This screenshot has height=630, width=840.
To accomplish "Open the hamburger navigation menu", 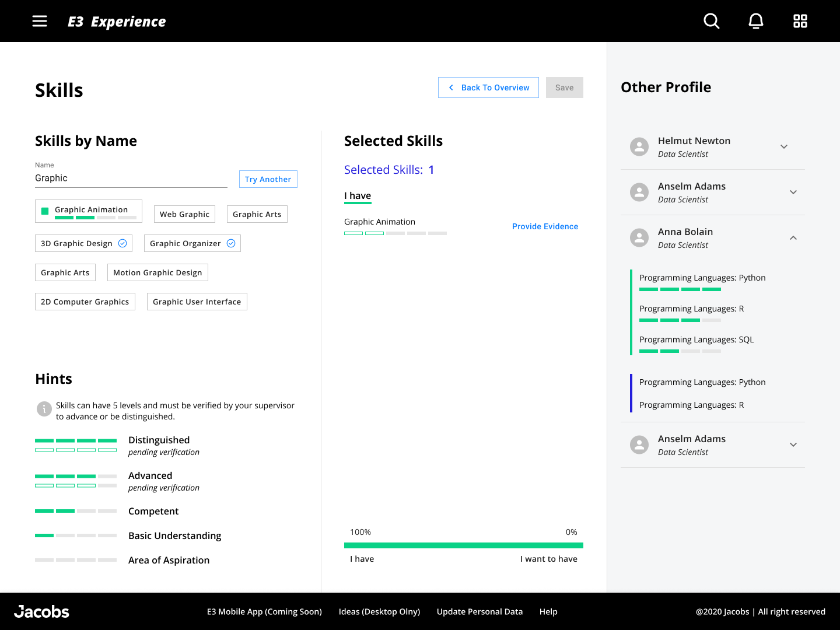I will (x=40, y=21).
